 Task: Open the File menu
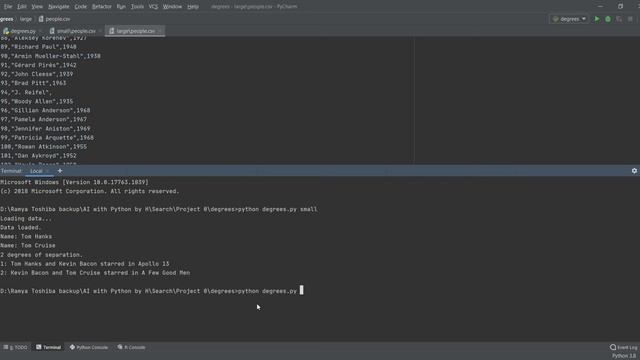pyautogui.click(x=8, y=7)
